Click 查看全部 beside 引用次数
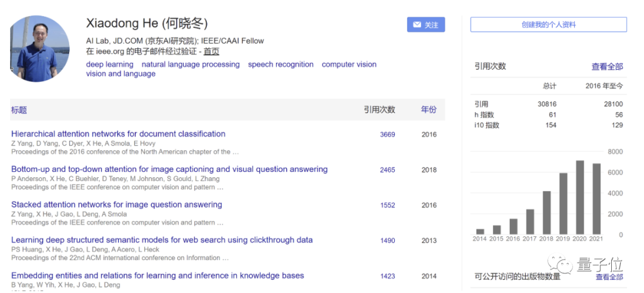Viewport: 644px width, 293px height. 607,66
